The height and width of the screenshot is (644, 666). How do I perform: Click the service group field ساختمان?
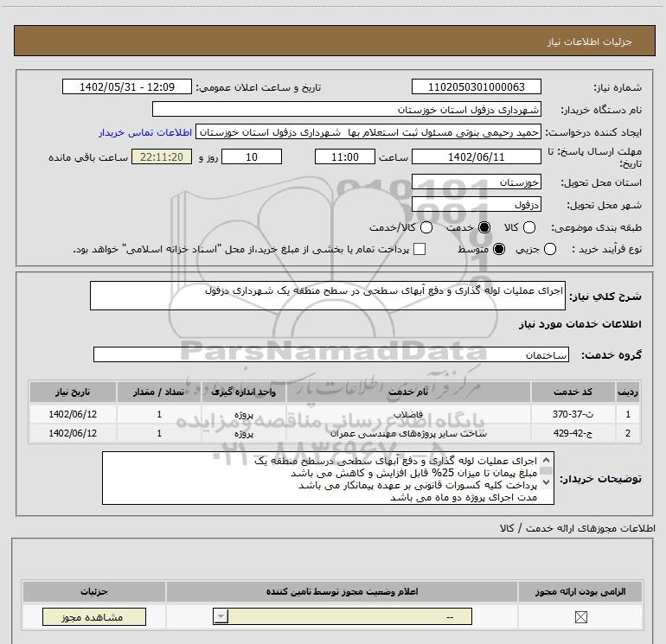[x=331, y=354]
